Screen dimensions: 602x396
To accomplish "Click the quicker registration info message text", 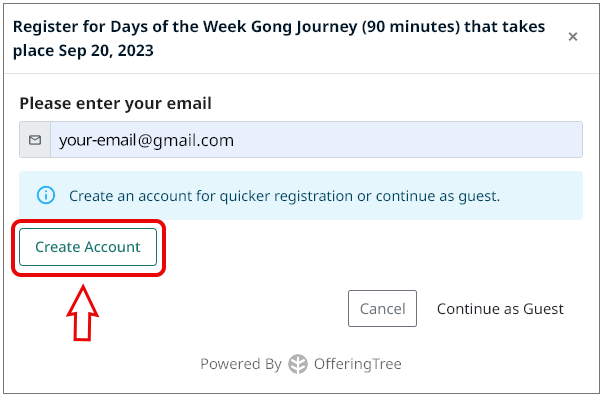I will click(284, 196).
